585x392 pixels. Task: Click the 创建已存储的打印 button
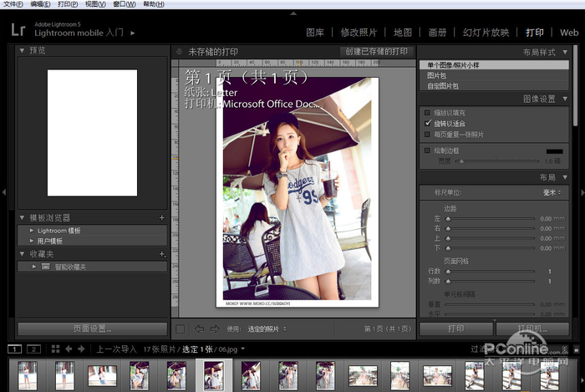[x=376, y=52]
